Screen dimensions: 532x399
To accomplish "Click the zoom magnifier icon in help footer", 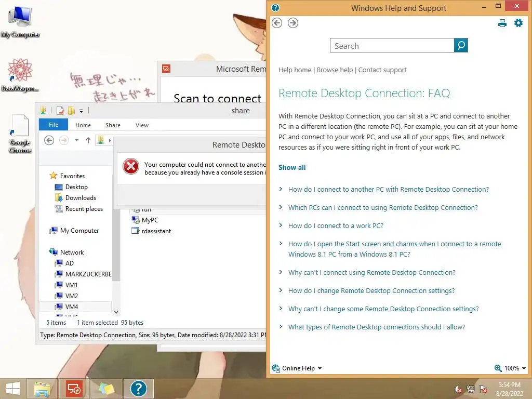I will [498, 368].
